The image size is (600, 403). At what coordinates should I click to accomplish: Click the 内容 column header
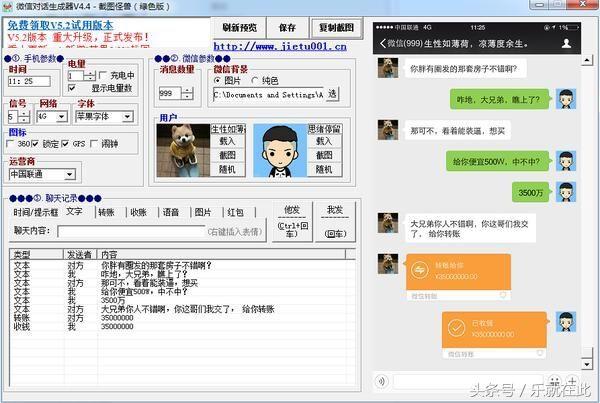(222, 254)
